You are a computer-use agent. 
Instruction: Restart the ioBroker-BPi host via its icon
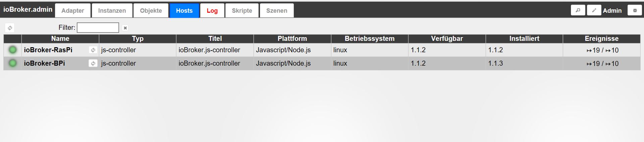tap(93, 63)
